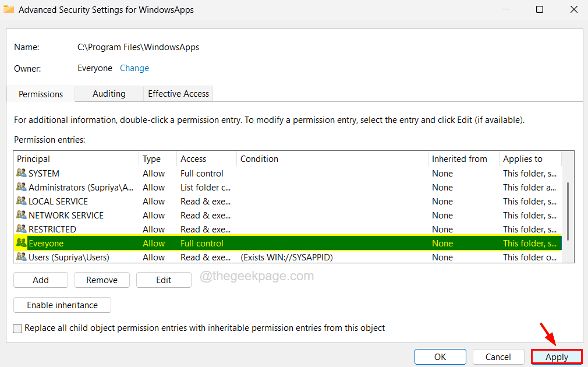Select the LOCAL SERVICE entry name

click(x=58, y=202)
